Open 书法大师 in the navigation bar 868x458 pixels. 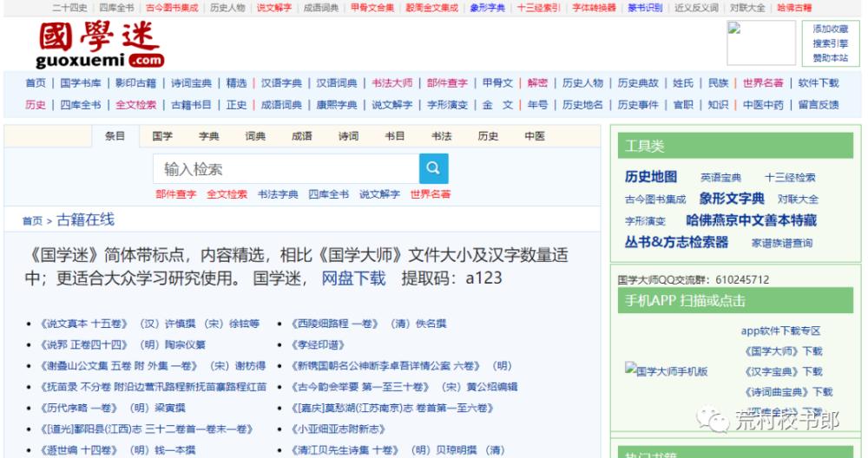tap(392, 83)
